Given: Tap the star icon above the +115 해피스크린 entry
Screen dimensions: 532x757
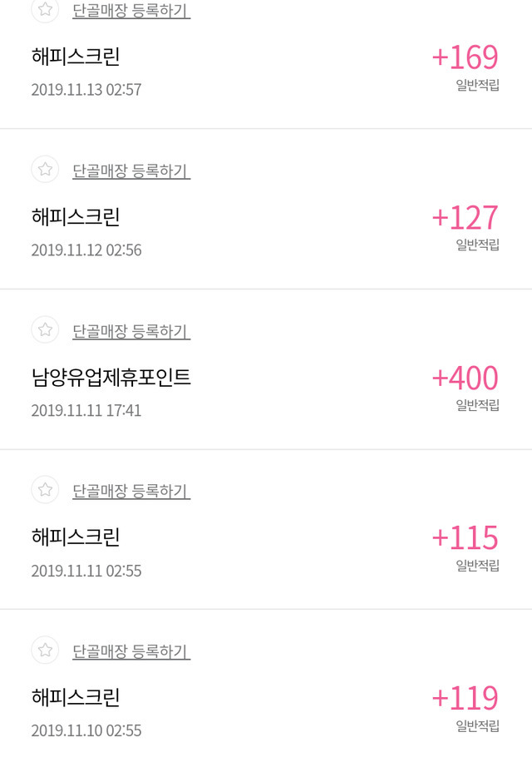Looking at the screenshot, I should click(x=45, y=489).
